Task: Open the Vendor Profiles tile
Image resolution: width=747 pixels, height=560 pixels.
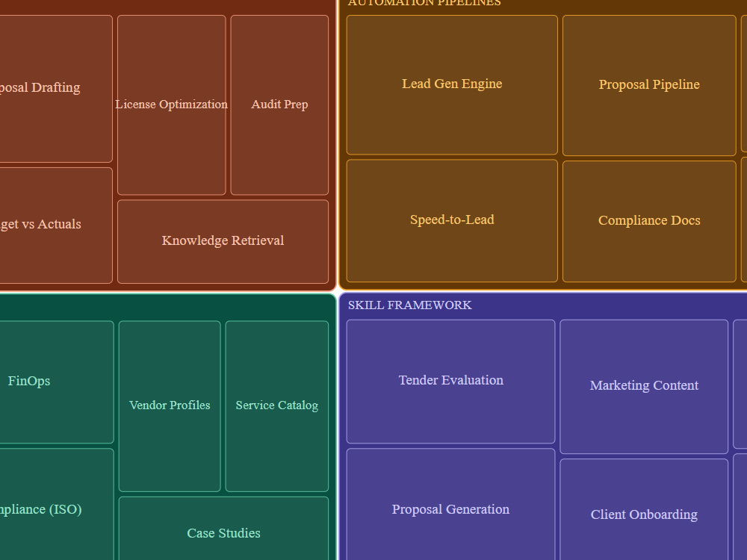Action: click(x=170, y=405)
